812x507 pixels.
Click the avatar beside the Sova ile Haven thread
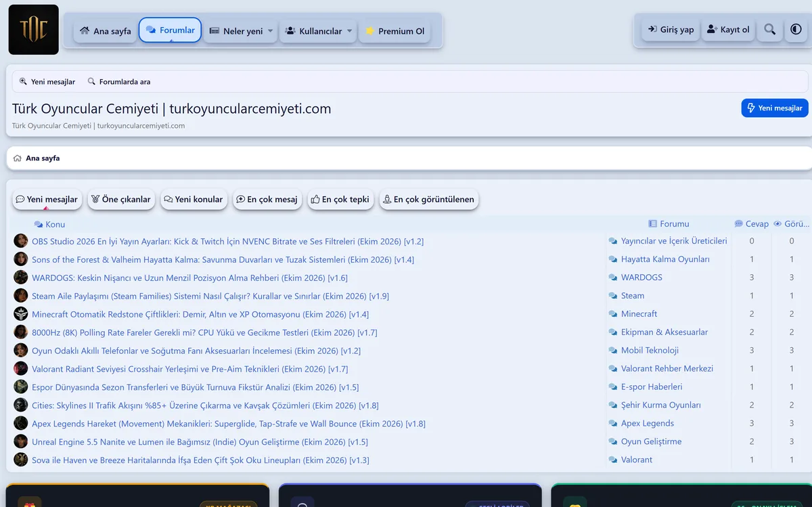point(21,460)
